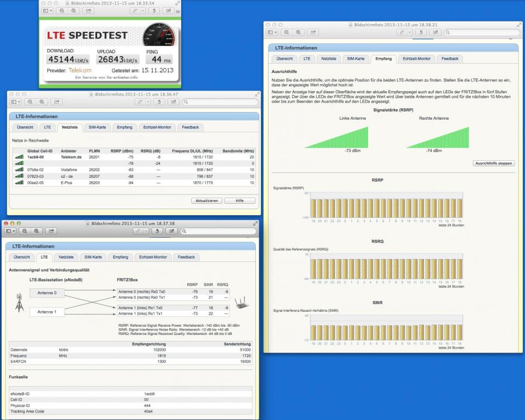Zoom out in the 18.37.38 front window
This screenshot has height=420, width=525.
point(25,231)
